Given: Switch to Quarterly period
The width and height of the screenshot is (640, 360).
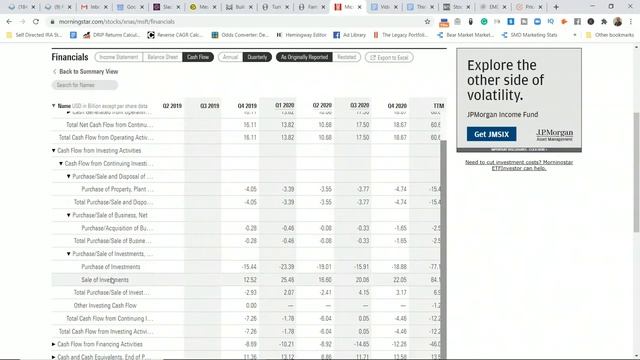Looking at the screenshot, I should pos(257,57).
